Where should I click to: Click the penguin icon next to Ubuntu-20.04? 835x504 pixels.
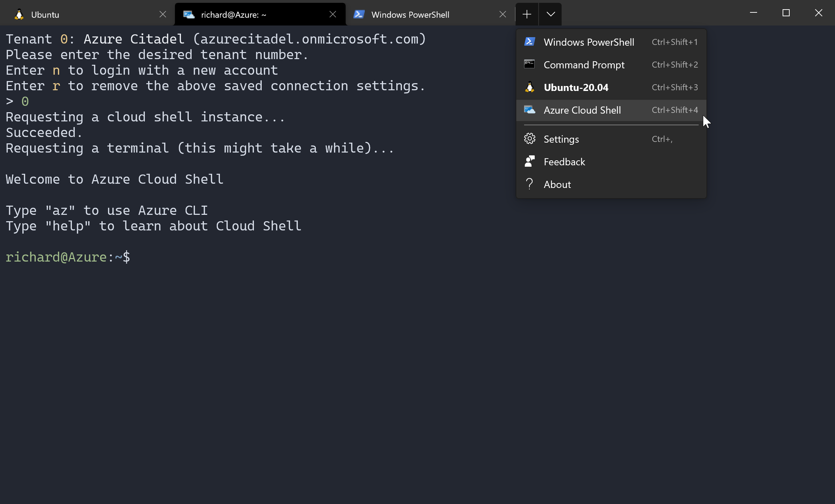(x=529, y=87)
